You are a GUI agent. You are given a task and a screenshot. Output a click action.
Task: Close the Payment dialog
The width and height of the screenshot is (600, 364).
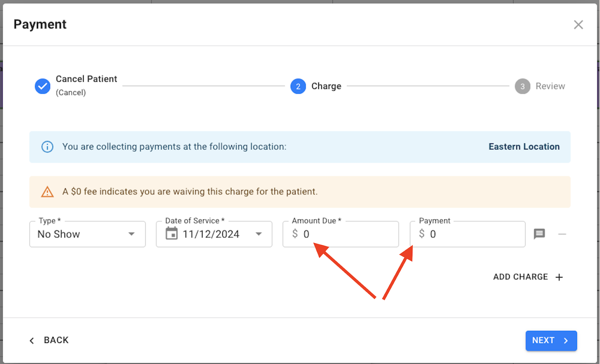(x=578, y=25)
